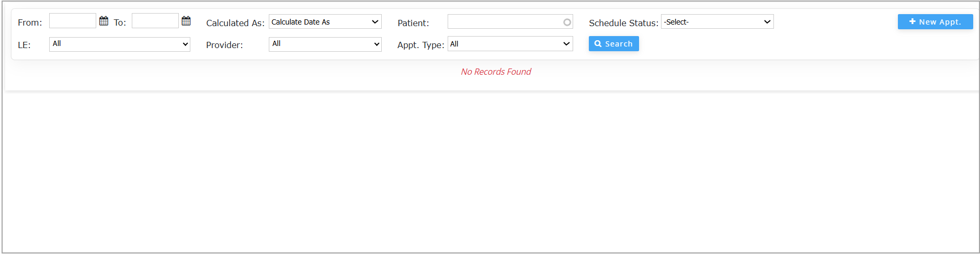Click the No Records Found message
This screenshot has width=980, height=254.
[x=496, y=72]
